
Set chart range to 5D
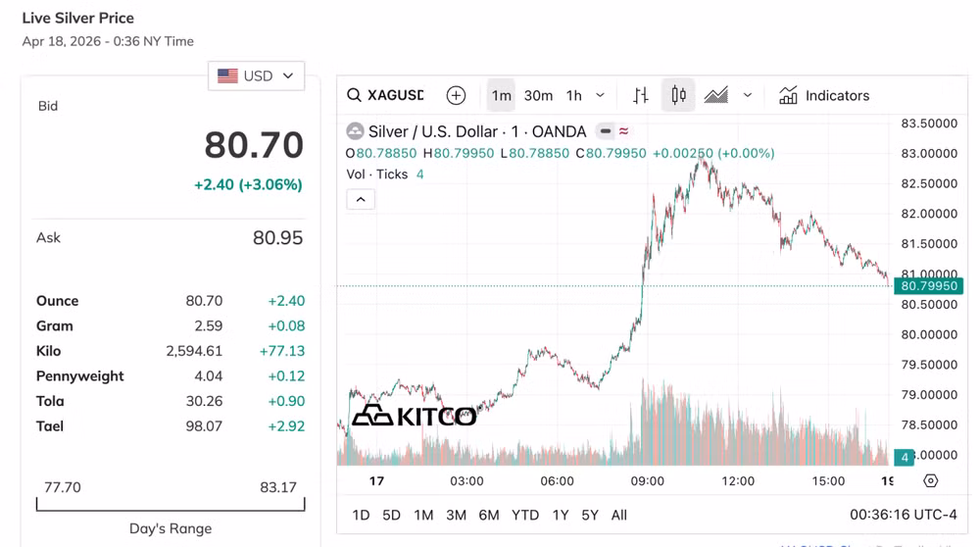coord(391,515)
